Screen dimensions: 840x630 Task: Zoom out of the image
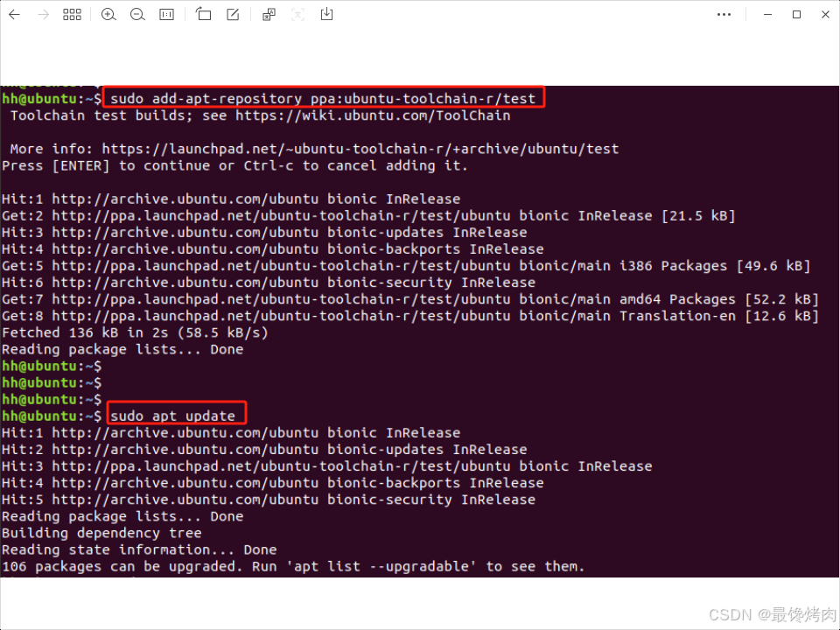click(137, 15)
